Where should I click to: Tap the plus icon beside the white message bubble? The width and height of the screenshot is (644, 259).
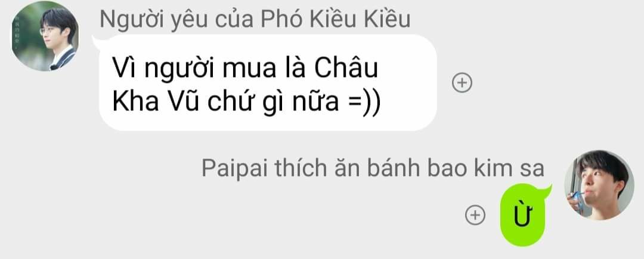coord(462,83)
